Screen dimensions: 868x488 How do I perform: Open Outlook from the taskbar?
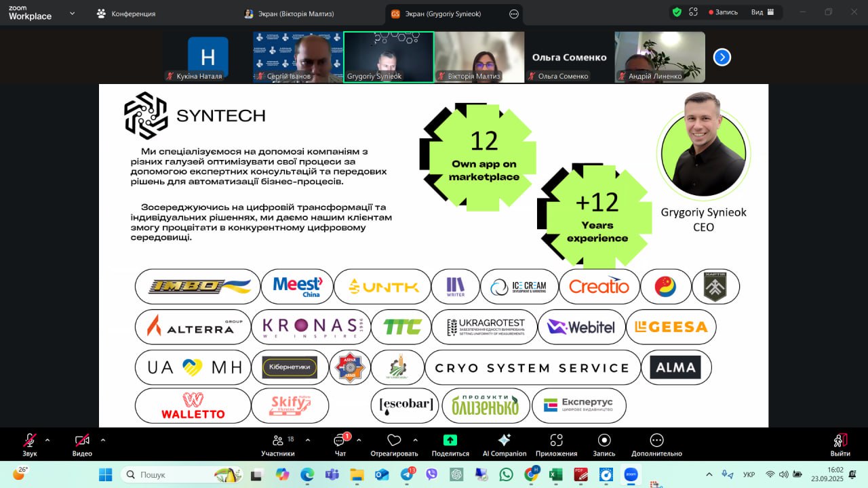pyautogui.click(x=382, y=474)
